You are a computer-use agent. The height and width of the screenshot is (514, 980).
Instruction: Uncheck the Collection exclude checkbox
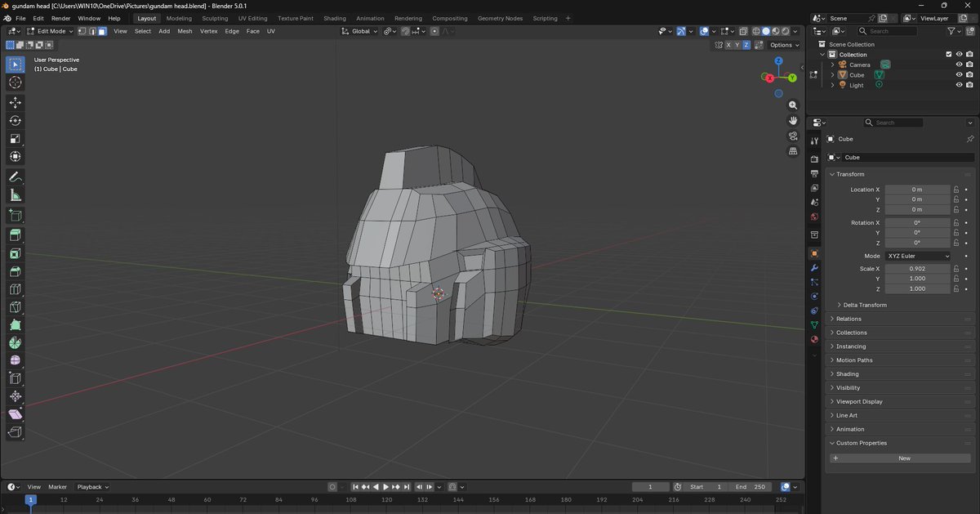click(948, 55)
